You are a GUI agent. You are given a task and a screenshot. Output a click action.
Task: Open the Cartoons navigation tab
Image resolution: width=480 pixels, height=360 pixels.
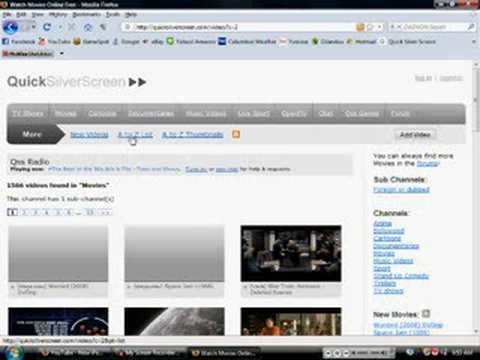pos(102,114)
